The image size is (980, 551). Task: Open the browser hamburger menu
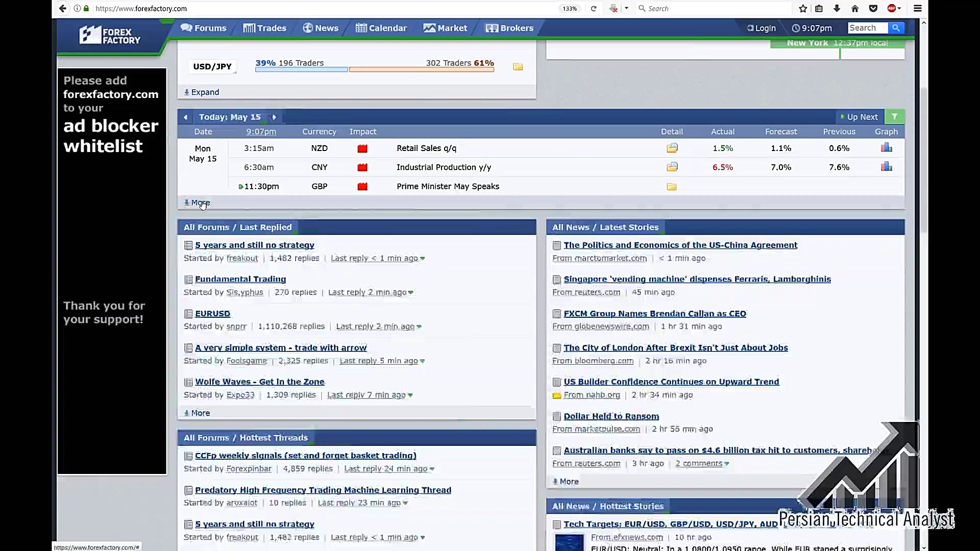(917, 8)
